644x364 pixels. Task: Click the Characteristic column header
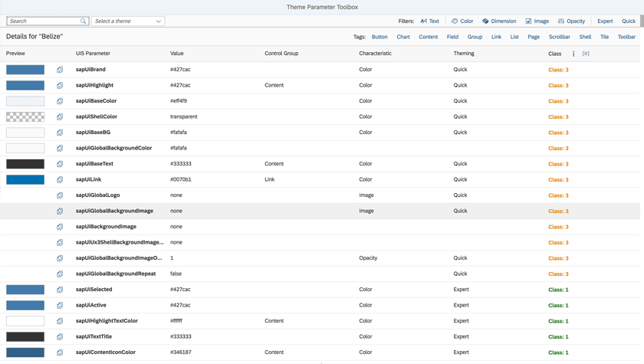coord(375,54)
